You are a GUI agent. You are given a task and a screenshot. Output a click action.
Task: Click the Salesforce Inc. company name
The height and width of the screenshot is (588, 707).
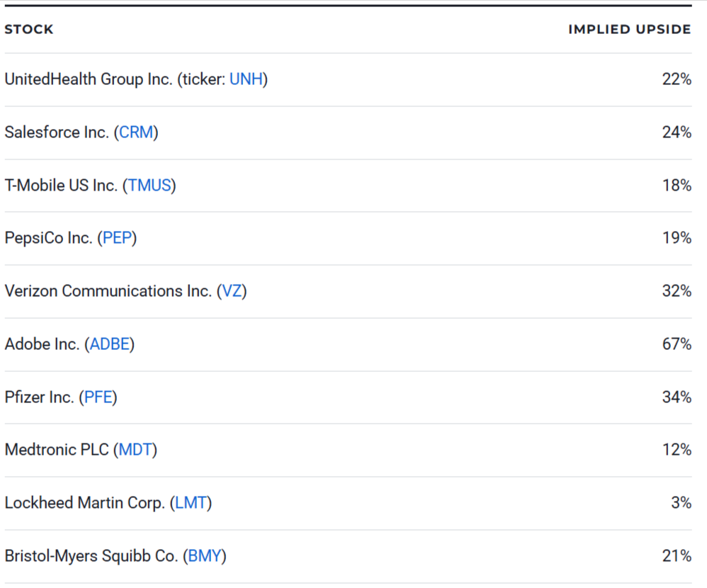[x=57, y=132]
